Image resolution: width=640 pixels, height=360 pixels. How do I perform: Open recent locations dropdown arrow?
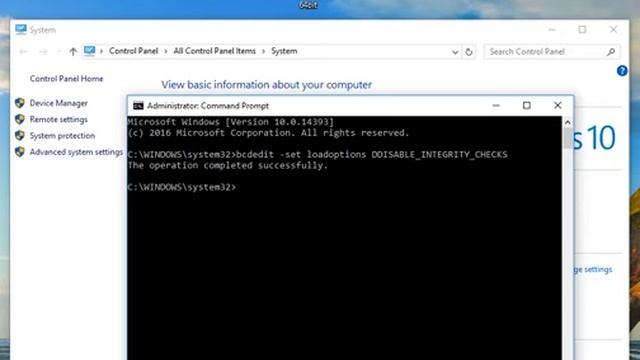pos(58,52)
